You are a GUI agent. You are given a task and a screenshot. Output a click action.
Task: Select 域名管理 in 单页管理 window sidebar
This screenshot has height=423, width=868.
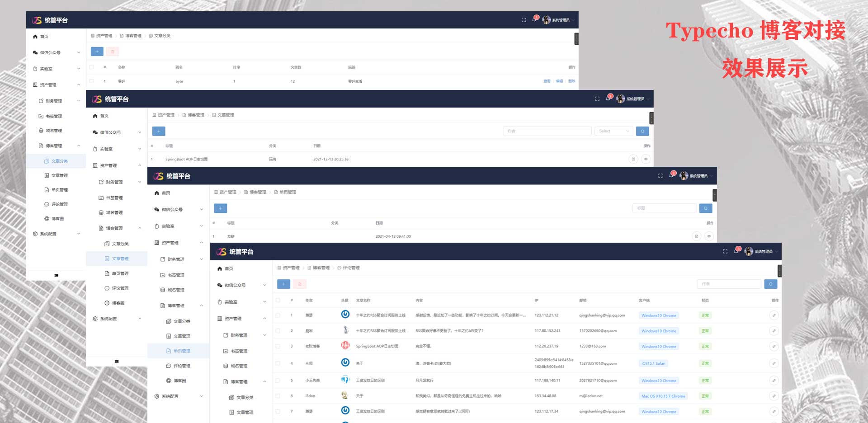point(179,290)
